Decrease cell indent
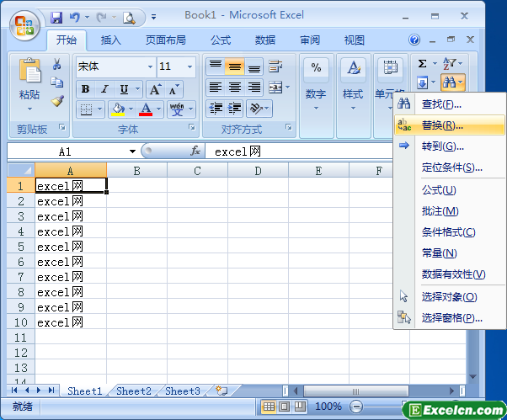 (x=216, y=109)
